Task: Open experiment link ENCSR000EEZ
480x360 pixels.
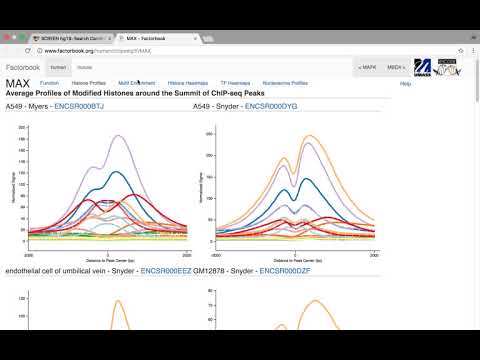Action: tap(166, 271)
